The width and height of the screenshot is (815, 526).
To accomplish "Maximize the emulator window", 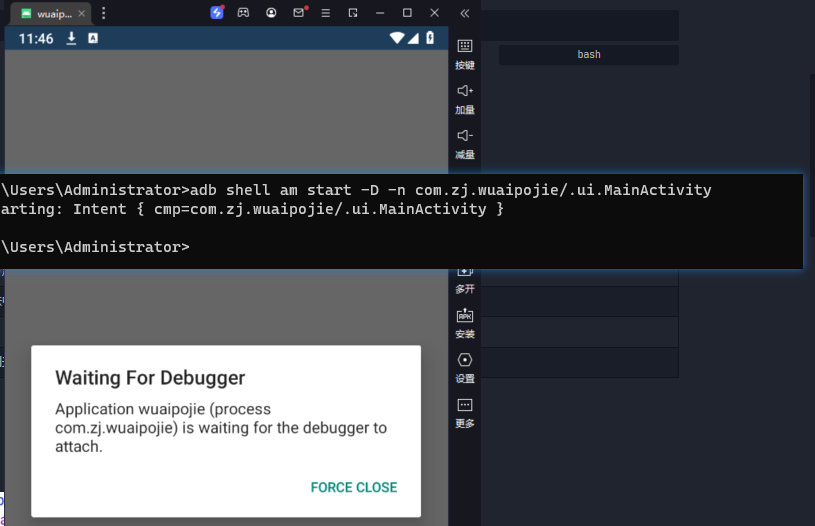I will pyautogui.click(x=408, y=13).
